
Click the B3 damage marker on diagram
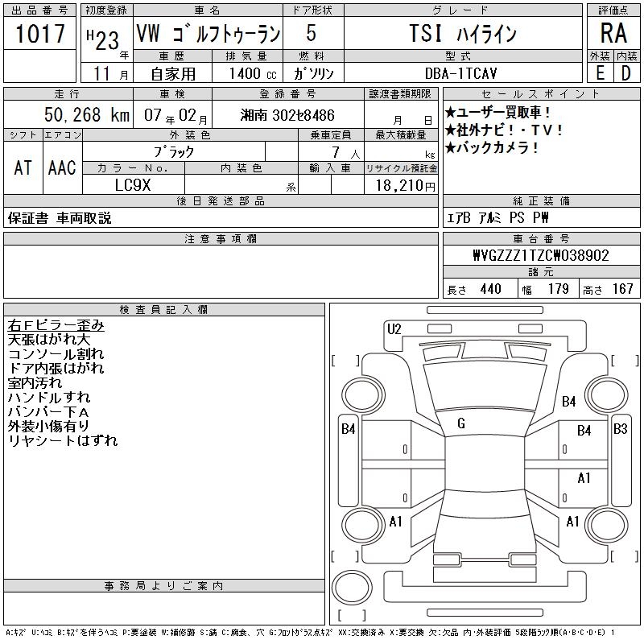[x=620, y=429]
